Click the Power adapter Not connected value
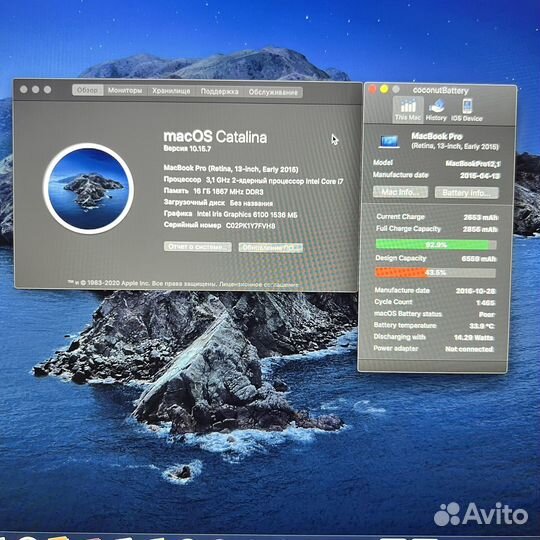 point(469,349)
